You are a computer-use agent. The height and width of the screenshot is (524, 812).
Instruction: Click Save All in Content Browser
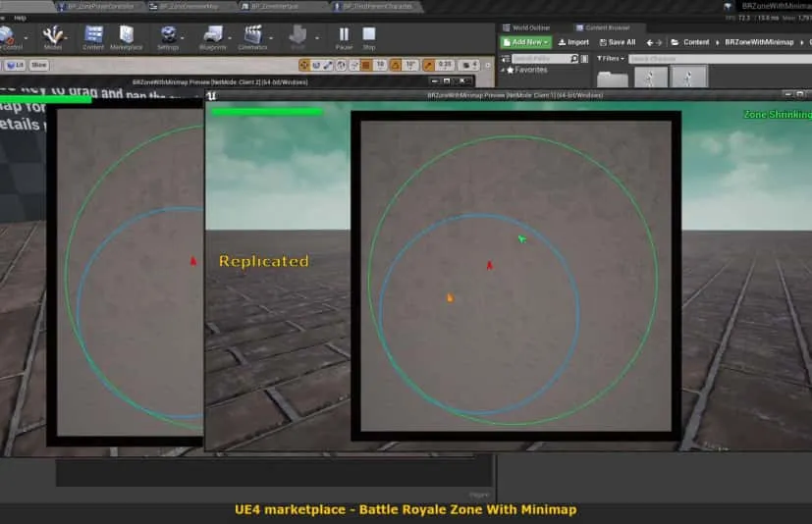(x=618, y=42)
